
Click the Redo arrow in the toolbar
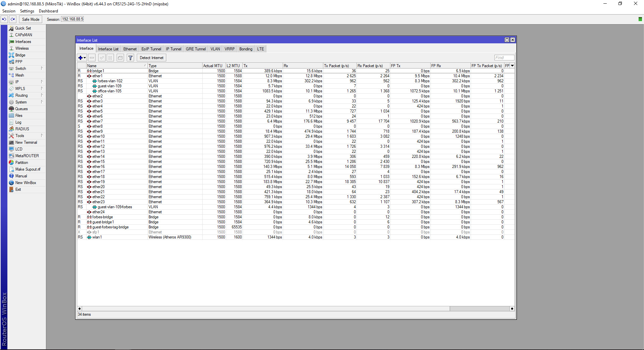pyautogui.click(x=13, y=19)
